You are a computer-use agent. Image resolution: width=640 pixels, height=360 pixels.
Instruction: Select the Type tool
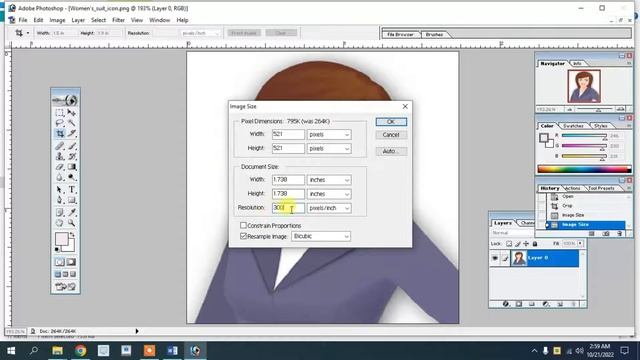point(71,190)
